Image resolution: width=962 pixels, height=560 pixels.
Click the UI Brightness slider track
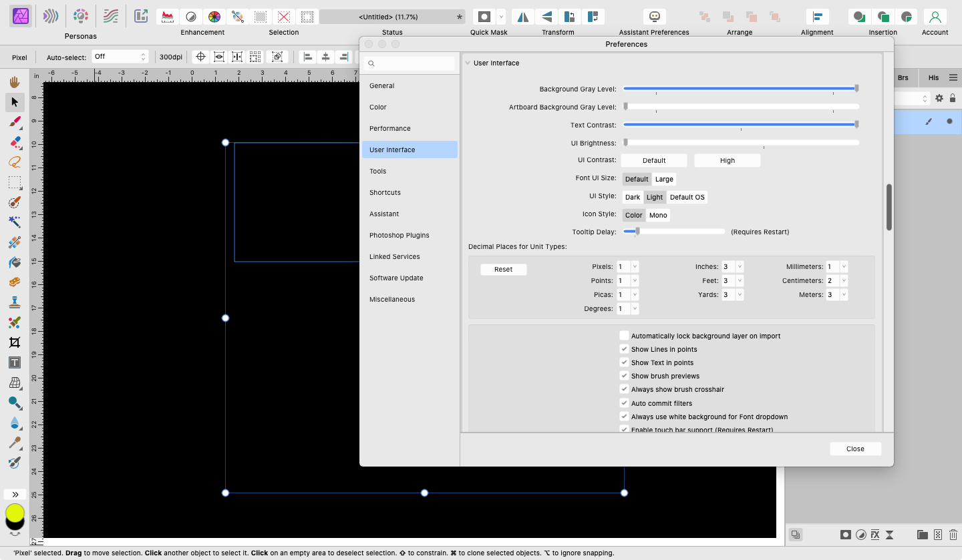pyautogui.click(x=742, y=142)
